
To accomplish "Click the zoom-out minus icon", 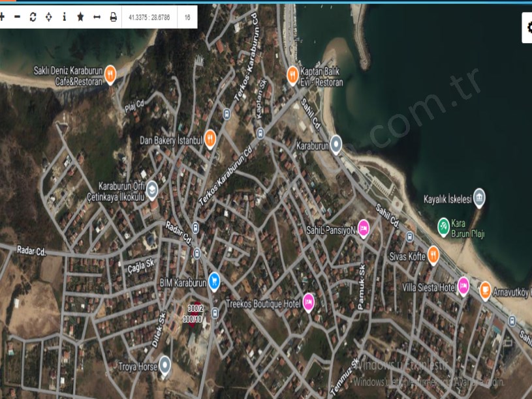I will coord(18,16).
